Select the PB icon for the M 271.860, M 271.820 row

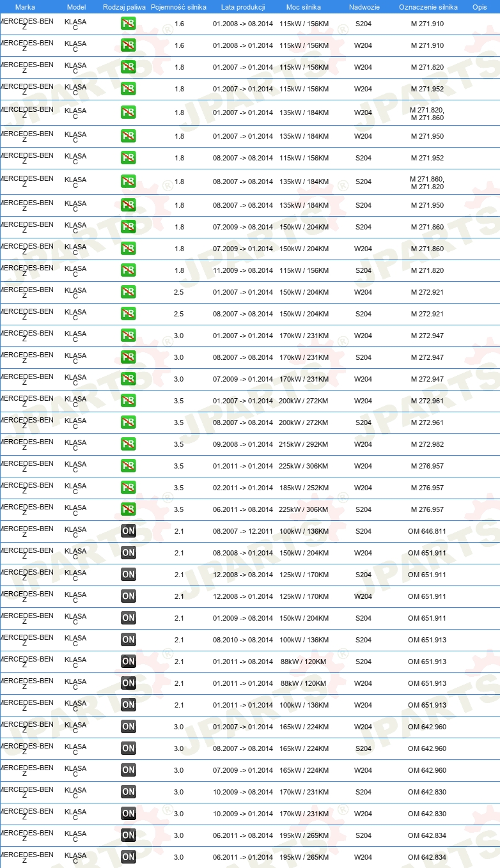[x=129, y=182]
